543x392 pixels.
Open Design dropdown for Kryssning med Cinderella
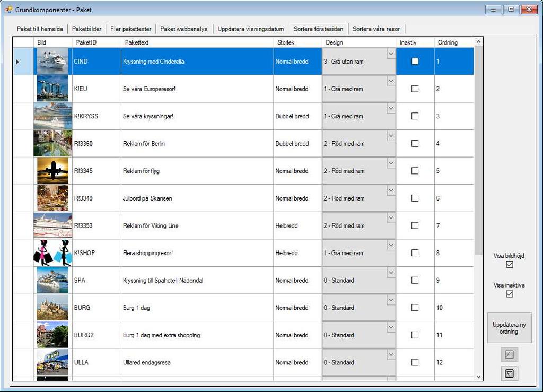(x=391, y=54)
